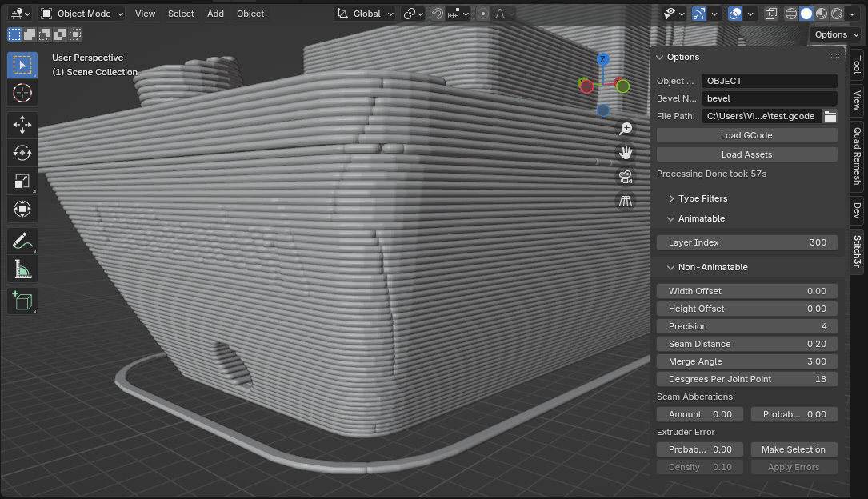Expand the Type Filters section
This screenshot has width=868, height=499.
click(x=702, y=198)
